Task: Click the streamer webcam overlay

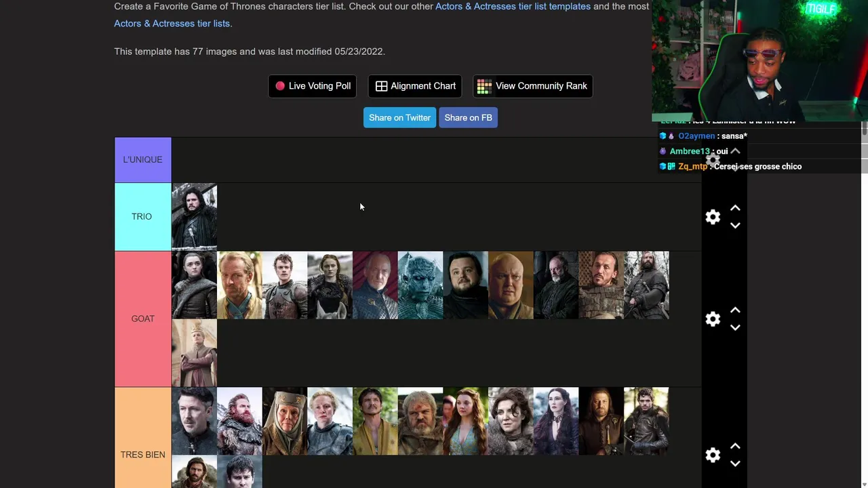Action: [x=759, y=61]
